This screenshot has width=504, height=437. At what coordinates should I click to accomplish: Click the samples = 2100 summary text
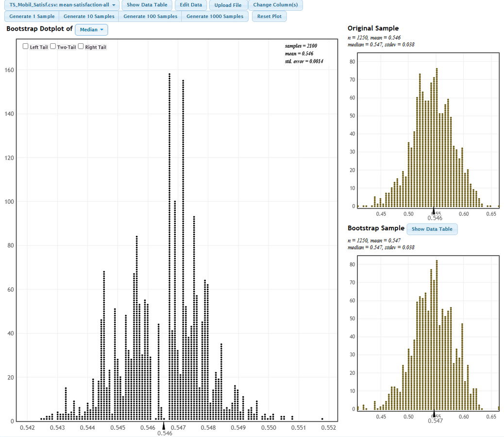pyautogui.click(x=301, y=46)
